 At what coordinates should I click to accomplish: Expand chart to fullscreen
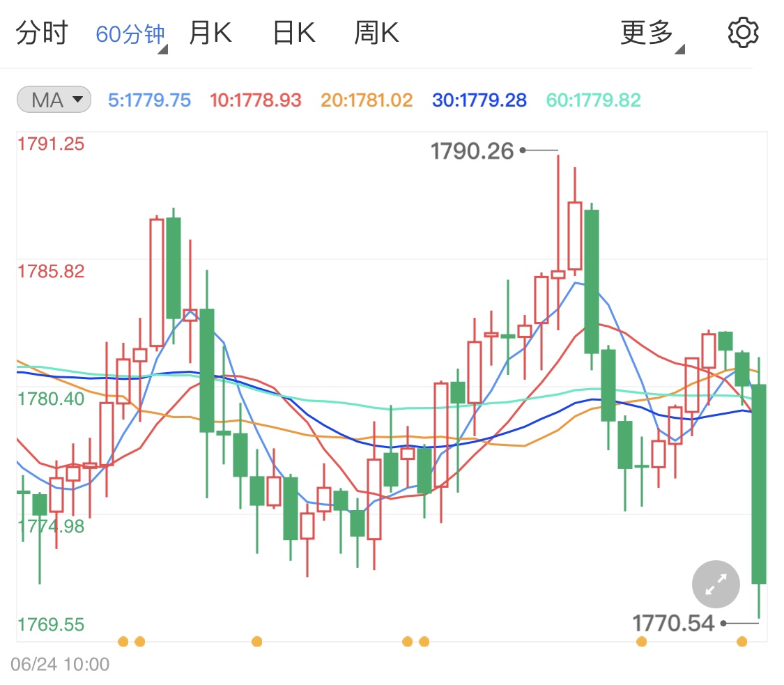click(x=716, y=584)
